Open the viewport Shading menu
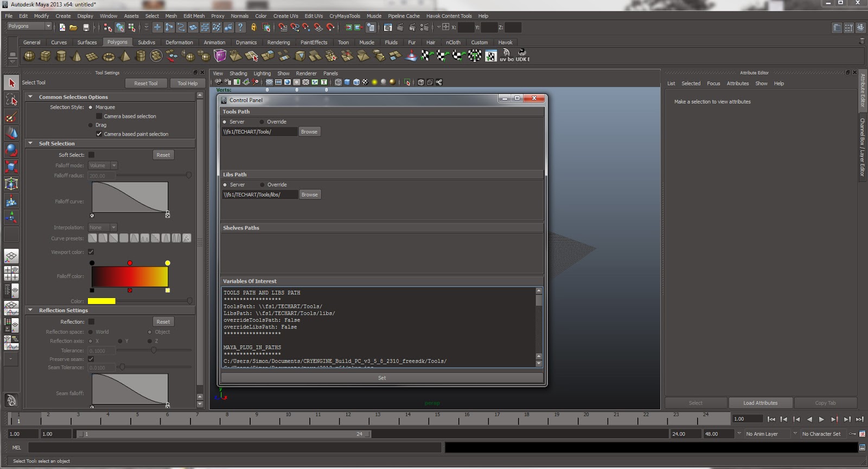Image resolution: width=868 pixels, height=469 pixels. 238,73
